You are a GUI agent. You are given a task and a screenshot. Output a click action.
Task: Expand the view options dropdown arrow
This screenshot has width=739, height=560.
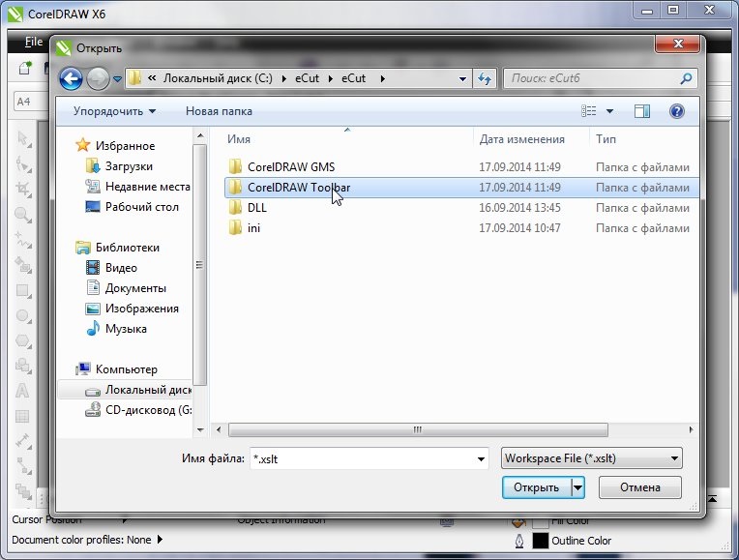point(609,111)
